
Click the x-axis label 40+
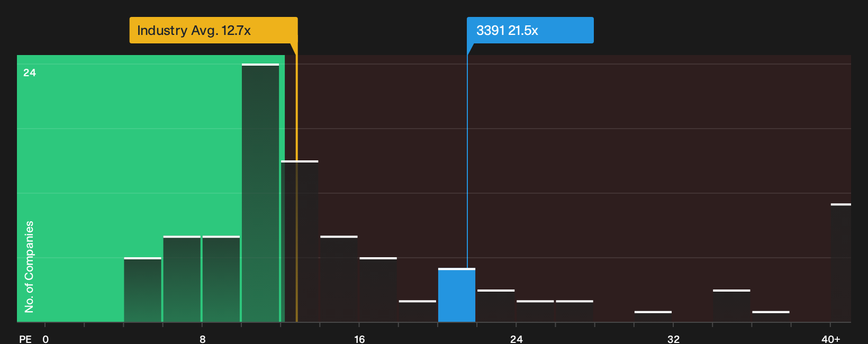tap(831, 339)
